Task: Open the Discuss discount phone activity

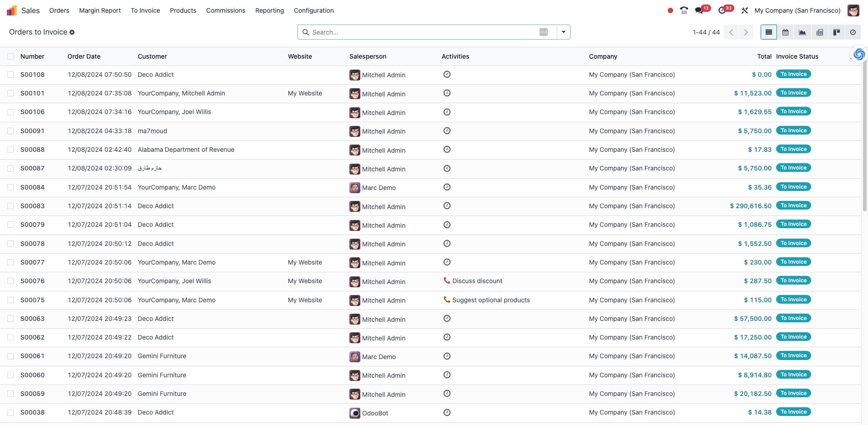Action: [x=447, y=280]
